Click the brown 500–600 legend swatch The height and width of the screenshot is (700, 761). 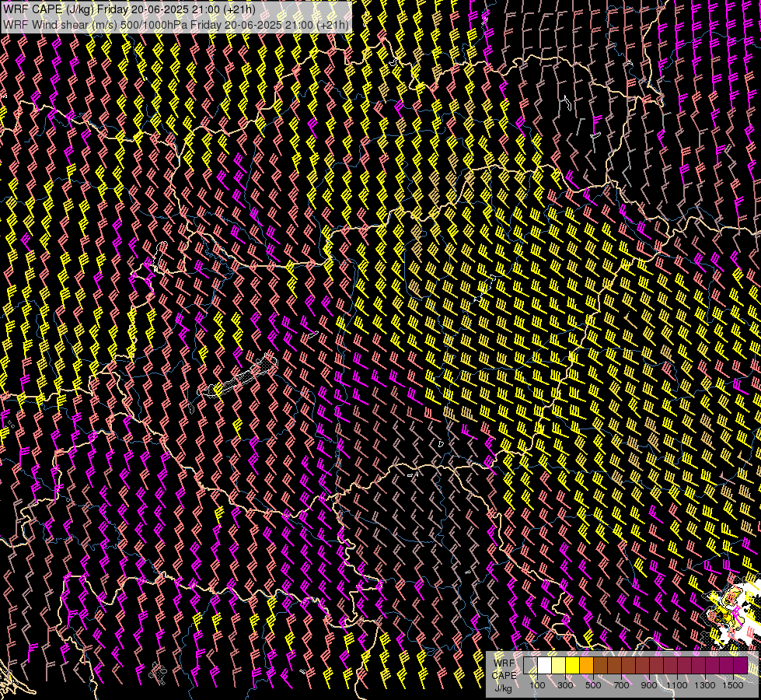(x=601, y=665)
